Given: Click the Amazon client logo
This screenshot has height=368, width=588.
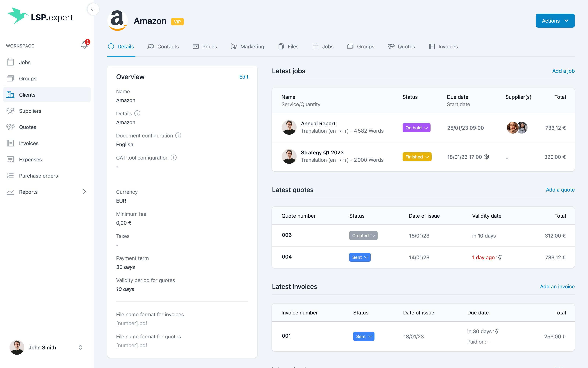Looking at the screenshot, I should point(118,21).
